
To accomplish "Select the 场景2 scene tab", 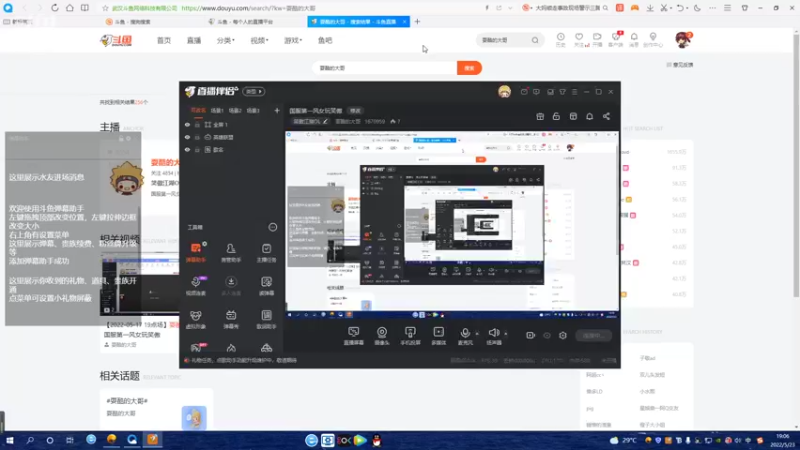I will [235, 111].
